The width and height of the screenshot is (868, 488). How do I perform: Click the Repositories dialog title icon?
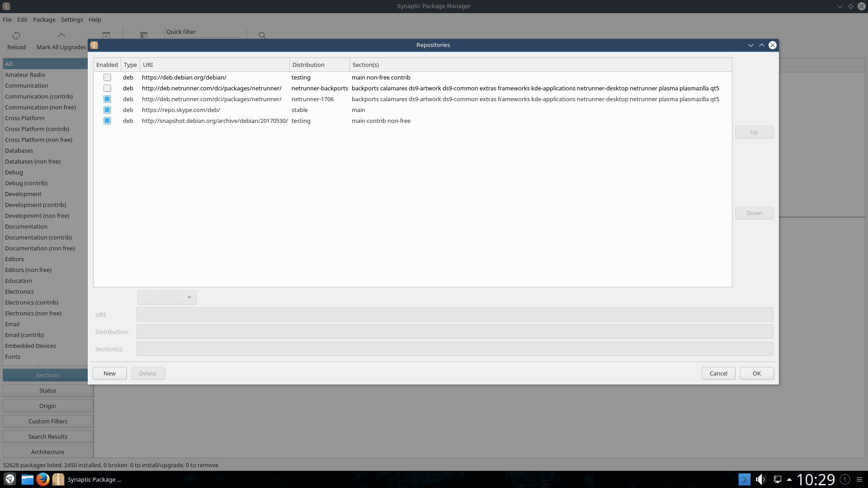[94, 45]
